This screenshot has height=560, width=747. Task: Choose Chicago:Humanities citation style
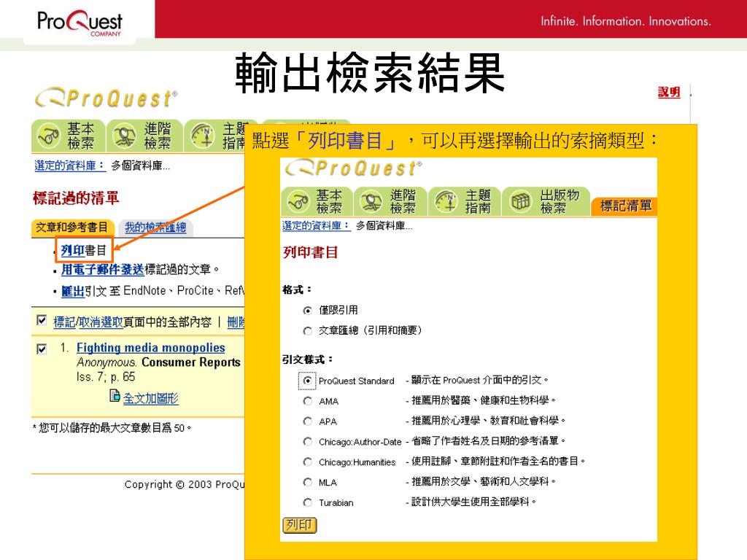click(308, 462)
